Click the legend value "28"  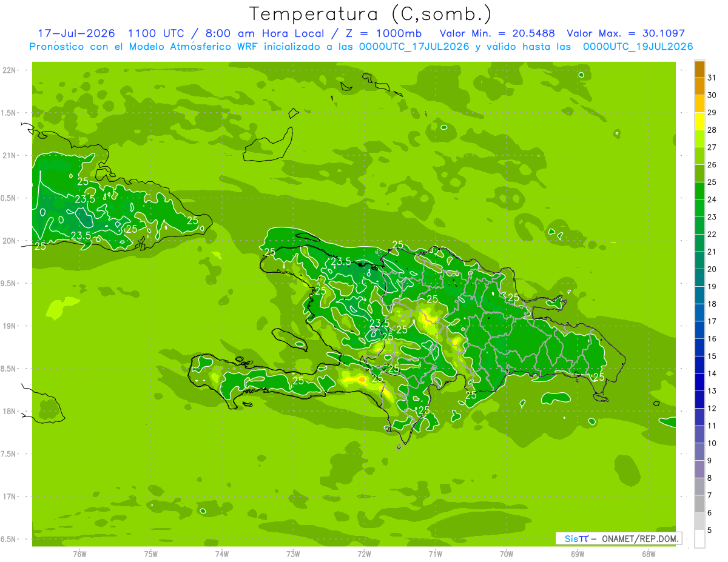click(712, 130)
